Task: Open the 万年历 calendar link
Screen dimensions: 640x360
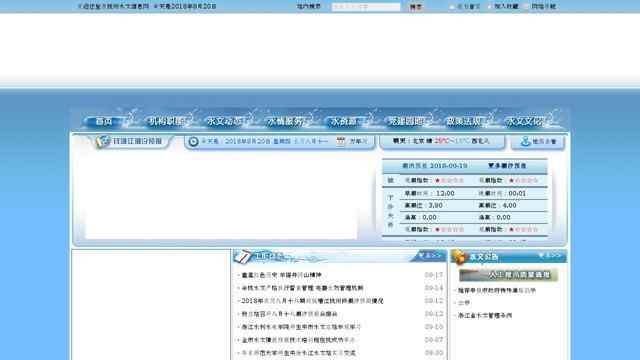Action: [358, 141]
